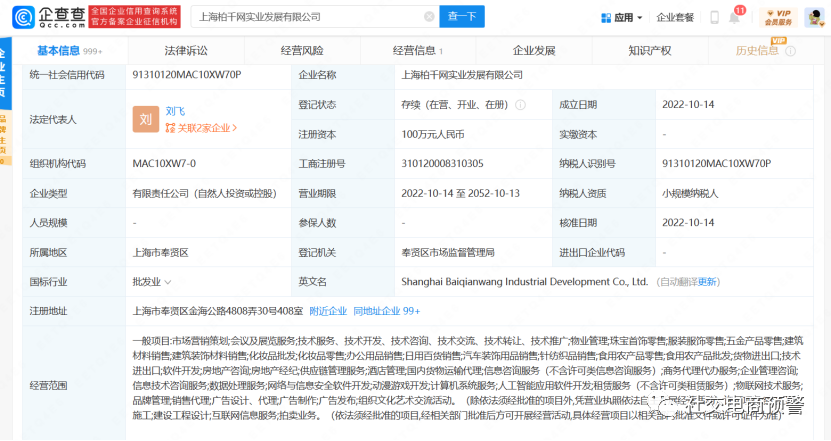This screenshot has height=441, width=831.
Task: Click the 查一下 search button
Action: [x=462, y=17]
